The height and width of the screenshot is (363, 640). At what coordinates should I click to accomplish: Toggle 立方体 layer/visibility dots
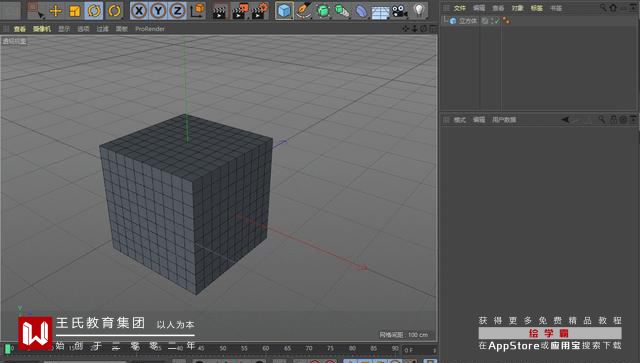click(493, 21)
